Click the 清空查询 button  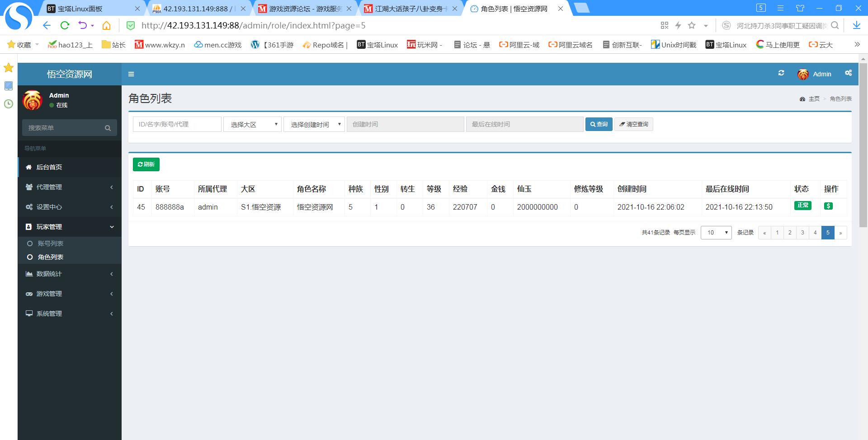click(633, 124)
